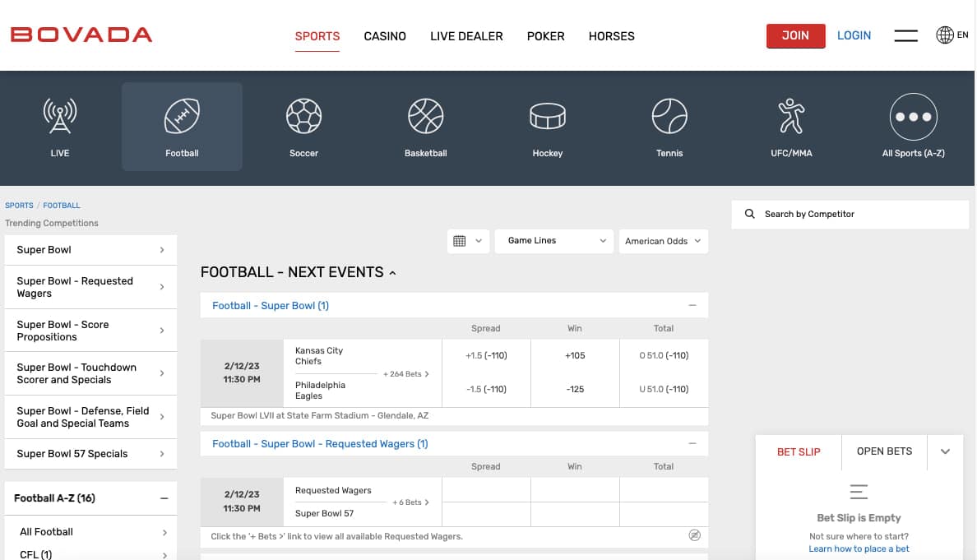Select Chiefs moneyline +105
This screenshot has width=977, height=560.
click(575, 356)
